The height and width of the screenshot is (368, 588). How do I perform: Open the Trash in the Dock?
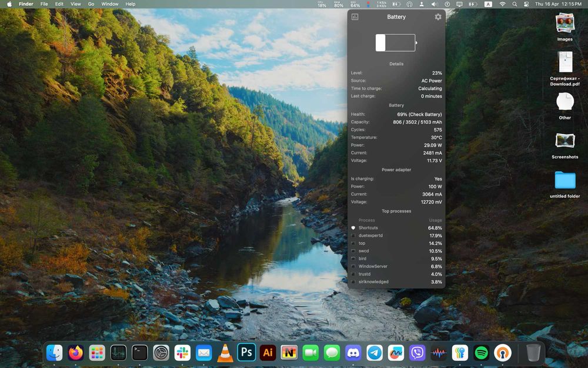(x=533, y=353)
